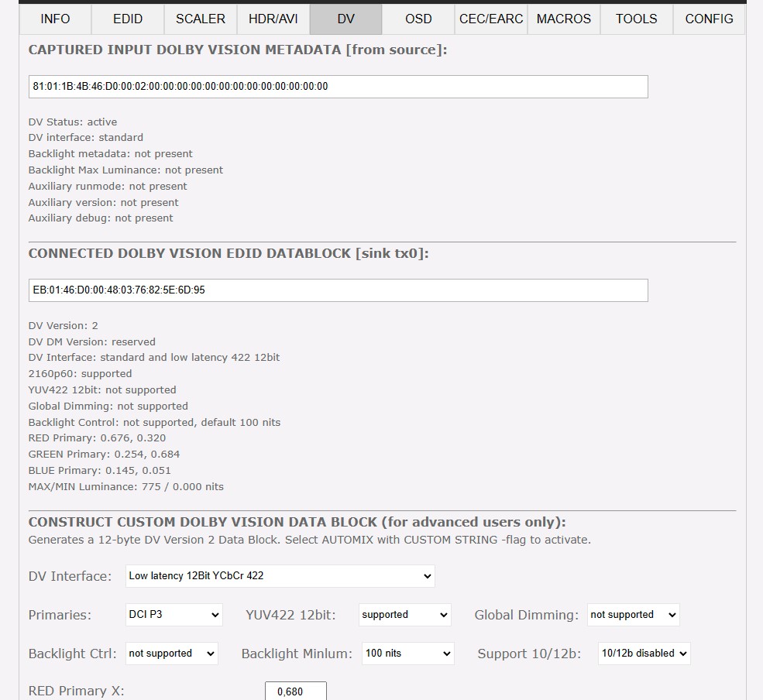The height and width of the screenshot is (700, 763).
Task: Click 'Backlight Control: not supported, default 100 nits'
Action: click(154, 422)
